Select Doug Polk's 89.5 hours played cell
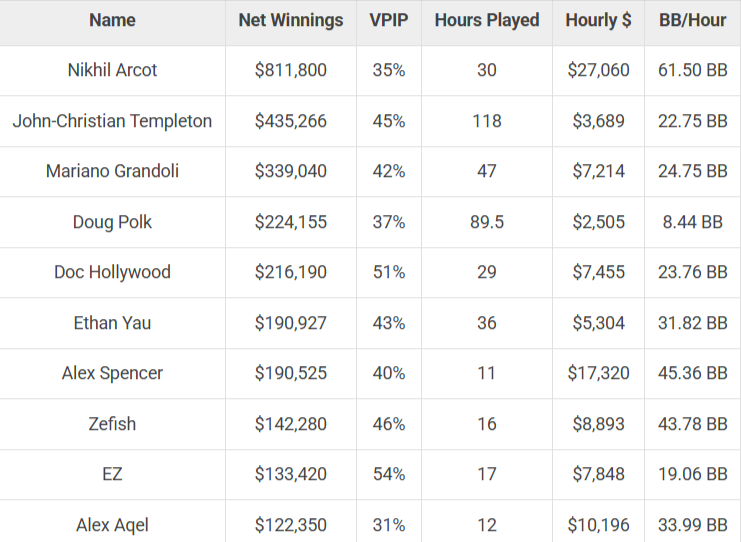741x542 pixels. click(x=487, y=222)
